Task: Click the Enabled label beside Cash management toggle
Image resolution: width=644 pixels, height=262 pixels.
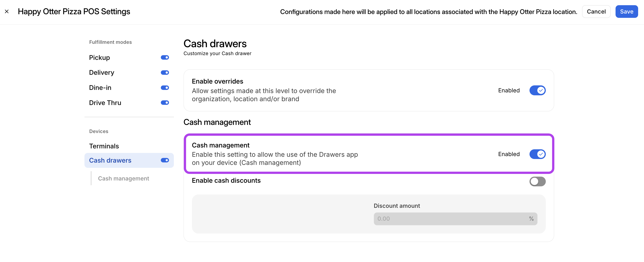Action: click(509, 154)
